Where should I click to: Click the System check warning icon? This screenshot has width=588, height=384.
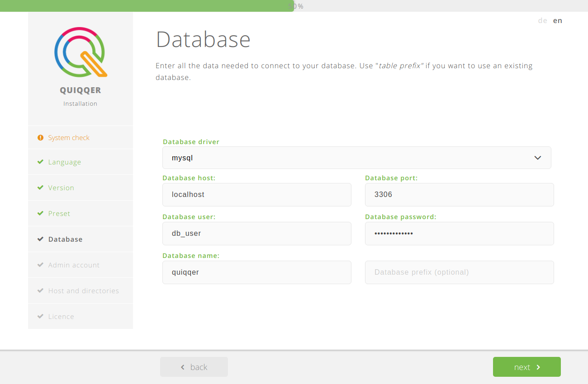pos(41,138)
